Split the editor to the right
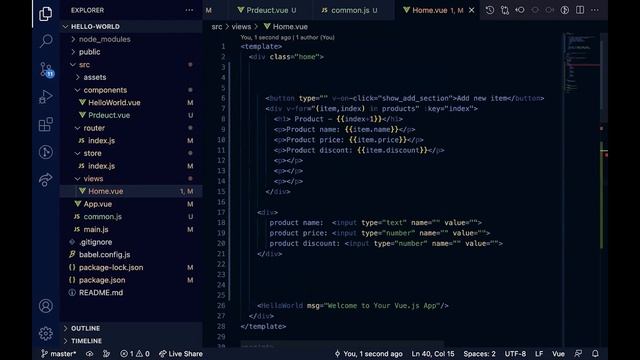 [580, 10]
